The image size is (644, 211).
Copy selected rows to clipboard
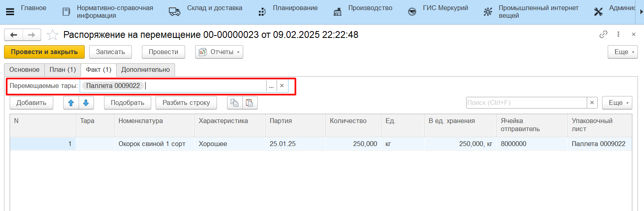(x=234, y=103)
